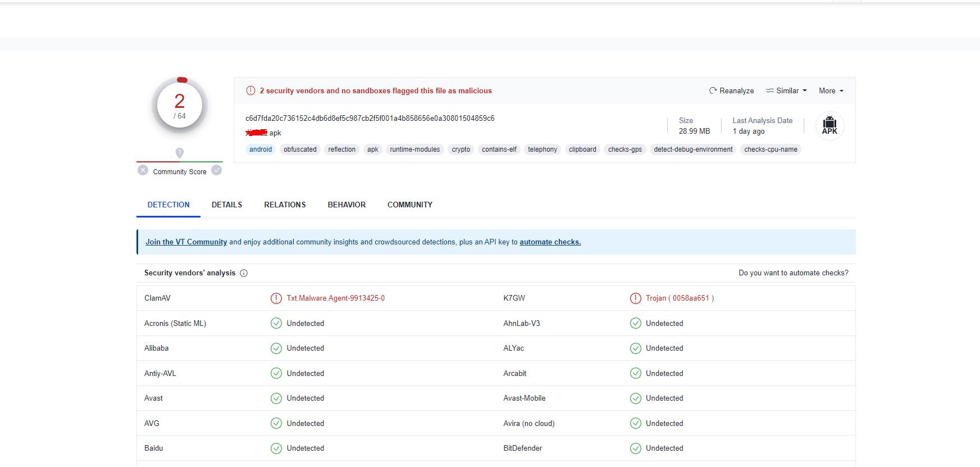Screen dimensions: 980x467
Task: Click the obfuscated tag
Action: pyautogui.click(x=300, y=149)
